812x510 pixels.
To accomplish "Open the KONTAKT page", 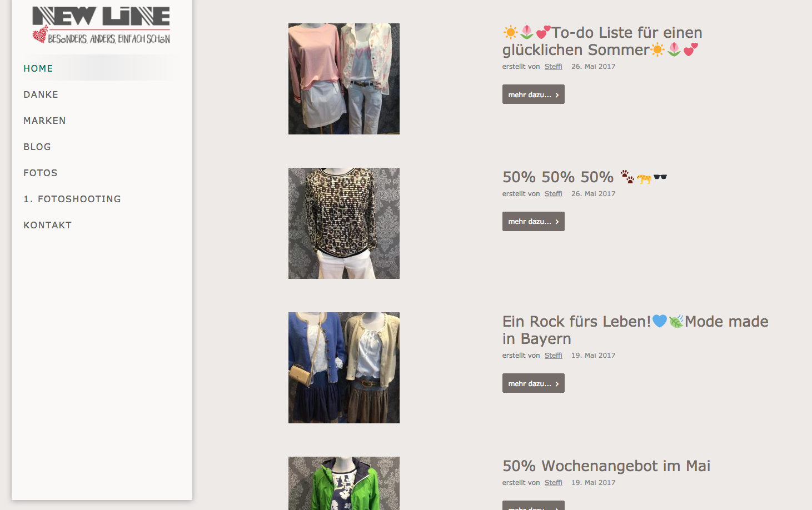I will tap(47, 225).
